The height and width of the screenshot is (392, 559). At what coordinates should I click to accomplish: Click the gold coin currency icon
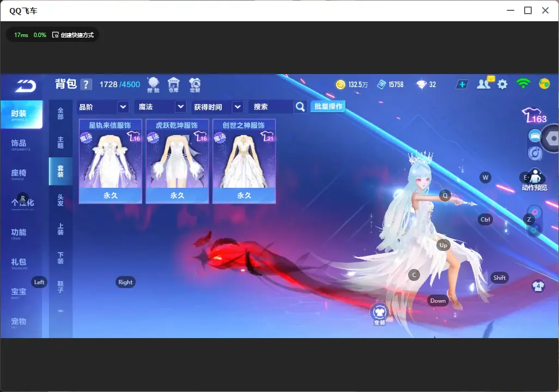(x=341, y=84)
